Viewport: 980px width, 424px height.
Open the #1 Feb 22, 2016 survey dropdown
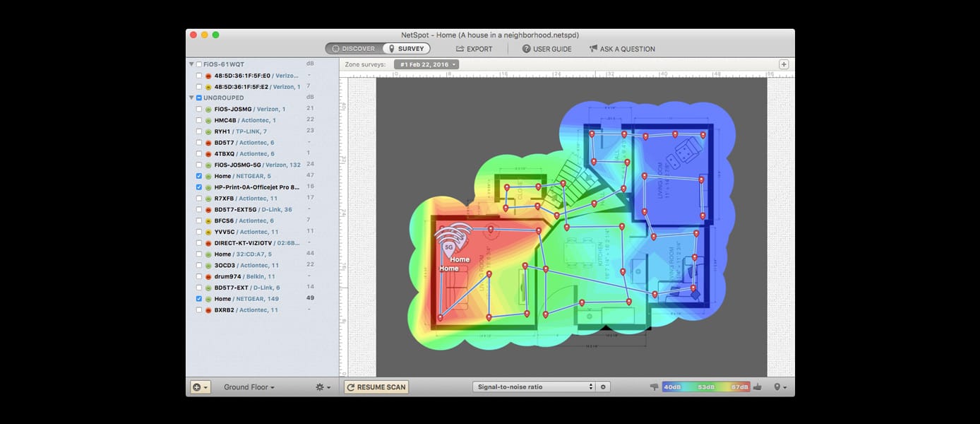pos(426,64)
